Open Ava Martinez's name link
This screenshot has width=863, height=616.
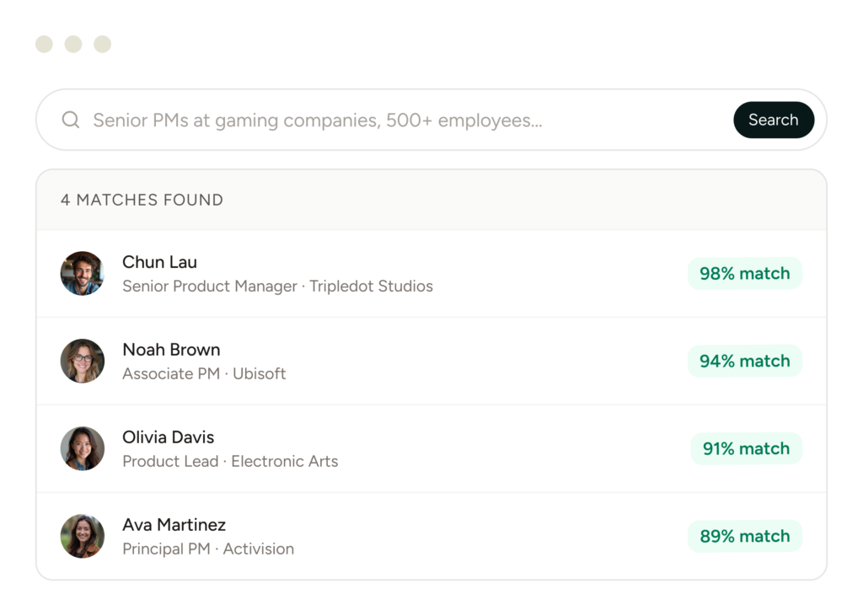pos(174,525)
